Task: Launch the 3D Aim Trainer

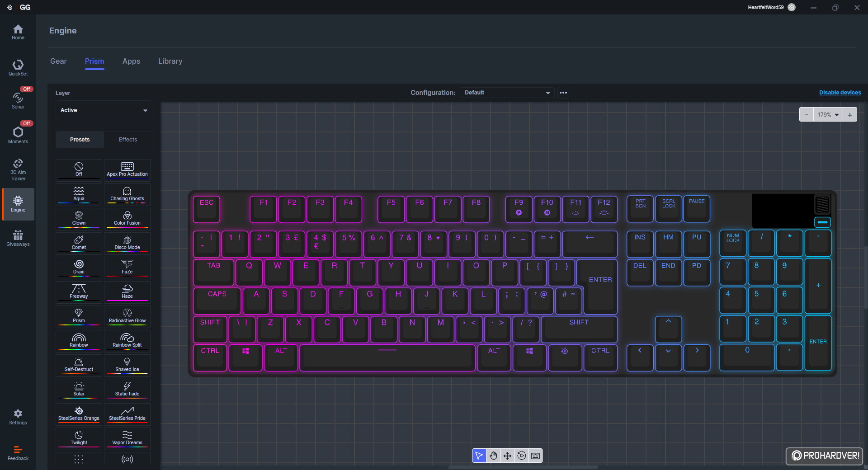Action: (18, 169)
